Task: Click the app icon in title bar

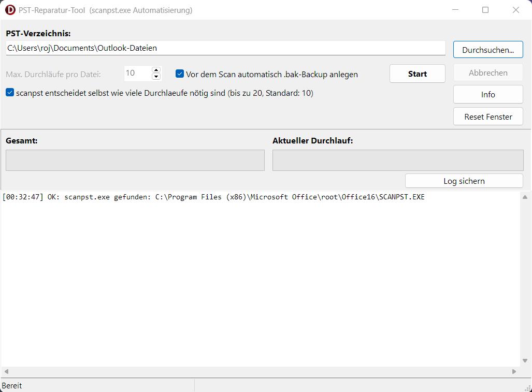Action: coord(10,10)
